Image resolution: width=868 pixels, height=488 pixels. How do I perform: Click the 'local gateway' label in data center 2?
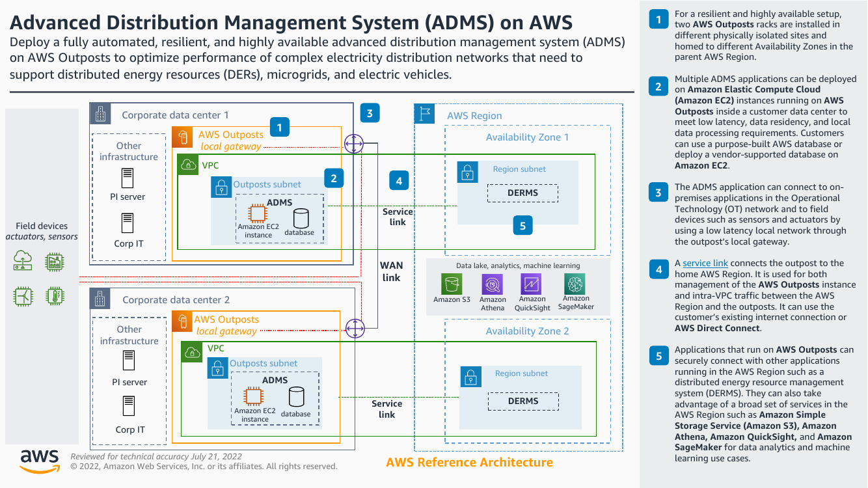click(x=226, y=331)
